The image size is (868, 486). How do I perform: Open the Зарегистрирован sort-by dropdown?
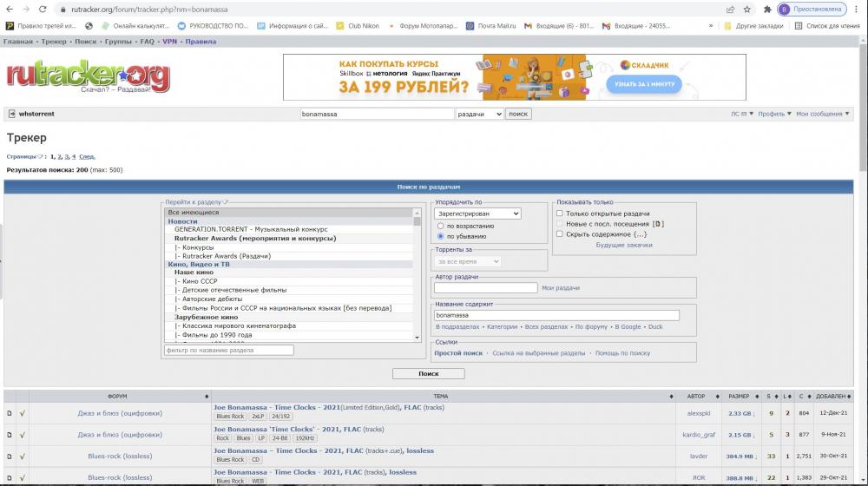pos(477,213)
